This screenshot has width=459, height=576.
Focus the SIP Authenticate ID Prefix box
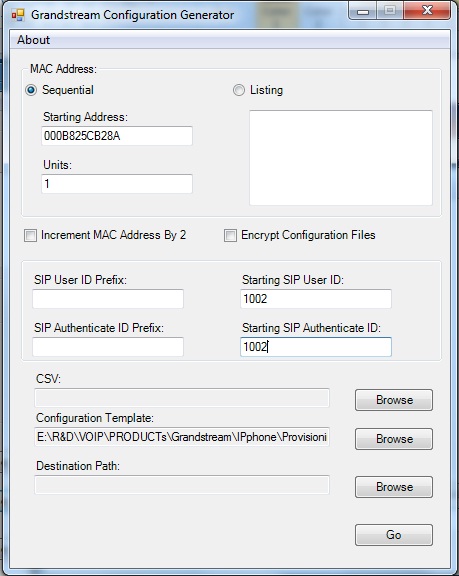pyautogui.click(x=108, y=347)
